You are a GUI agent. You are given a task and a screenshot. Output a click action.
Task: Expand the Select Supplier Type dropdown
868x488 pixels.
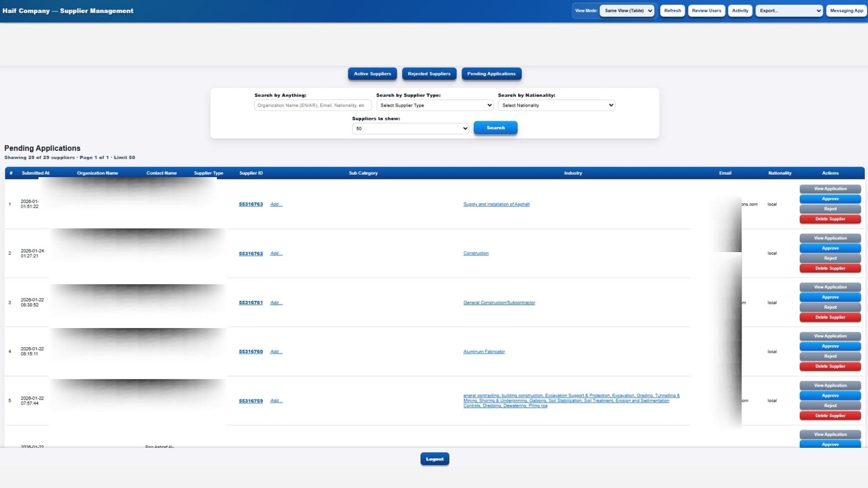435,105
